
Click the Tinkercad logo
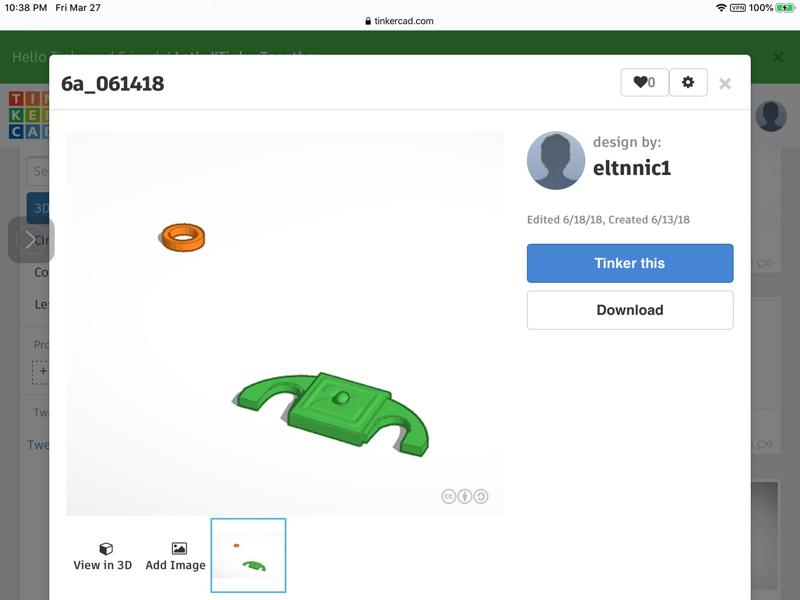point(29,115)
